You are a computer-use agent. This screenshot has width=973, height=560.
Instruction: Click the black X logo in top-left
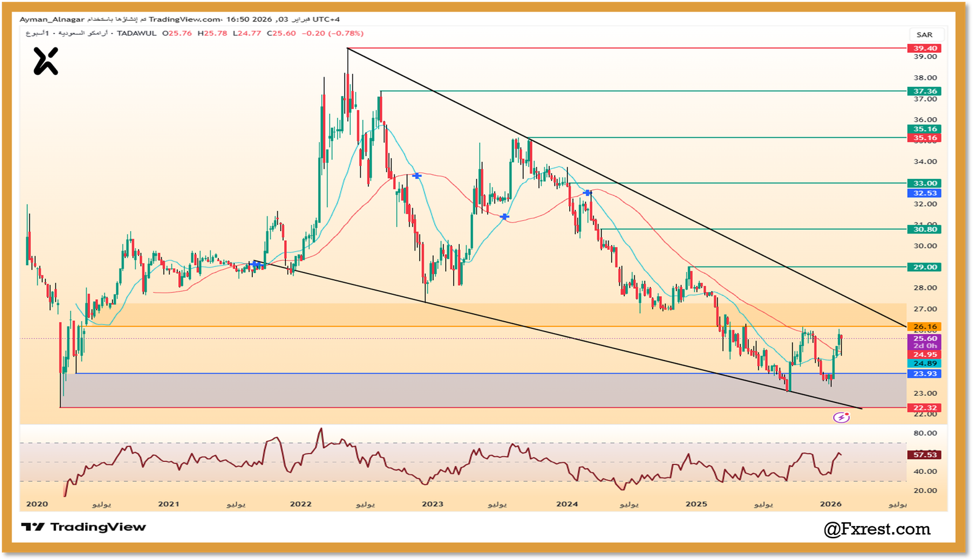click(x=46, y=61)
